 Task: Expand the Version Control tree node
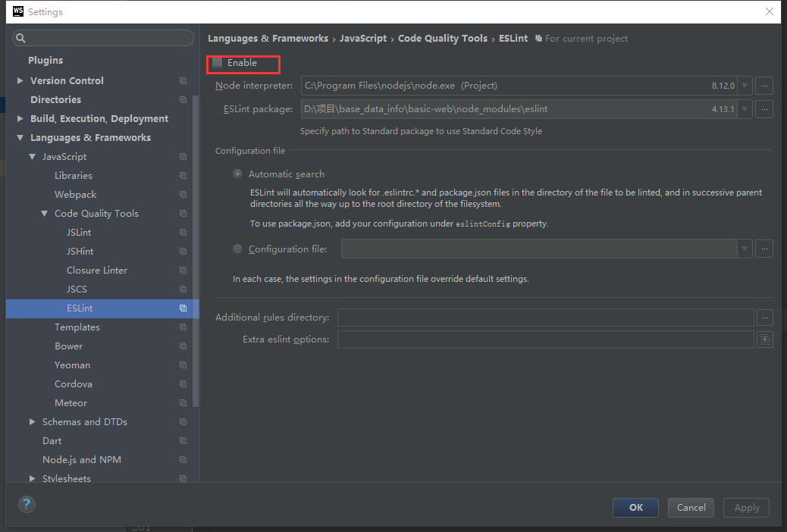[20, 81]
